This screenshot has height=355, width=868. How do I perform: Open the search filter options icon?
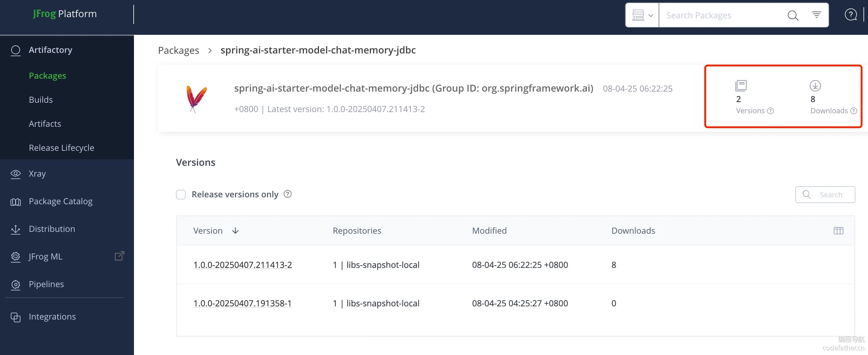point(816,15)
